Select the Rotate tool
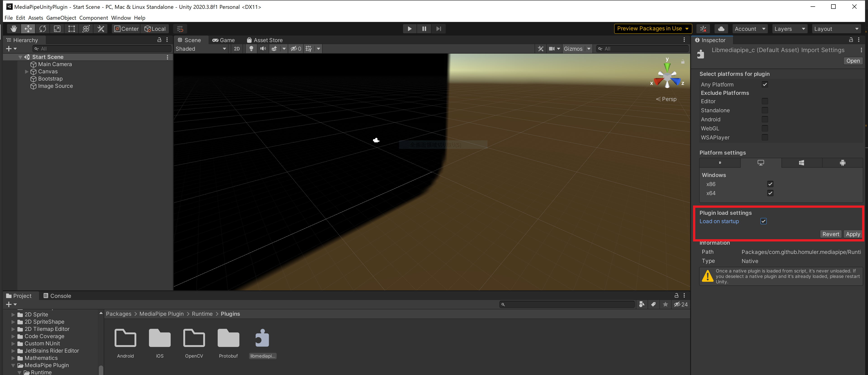Image resolution: width=868 pixels, height=375 pixels. pyautogui.click(x=42, y=29)
